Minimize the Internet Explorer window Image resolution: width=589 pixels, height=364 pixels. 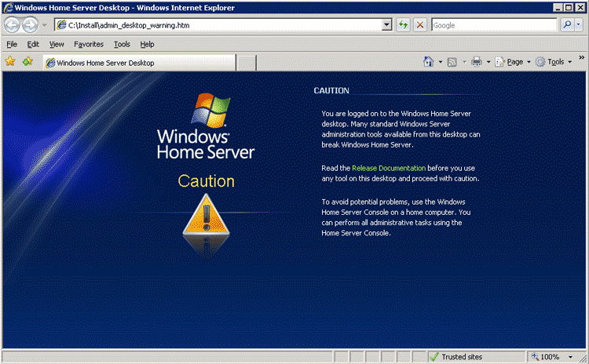558,8
